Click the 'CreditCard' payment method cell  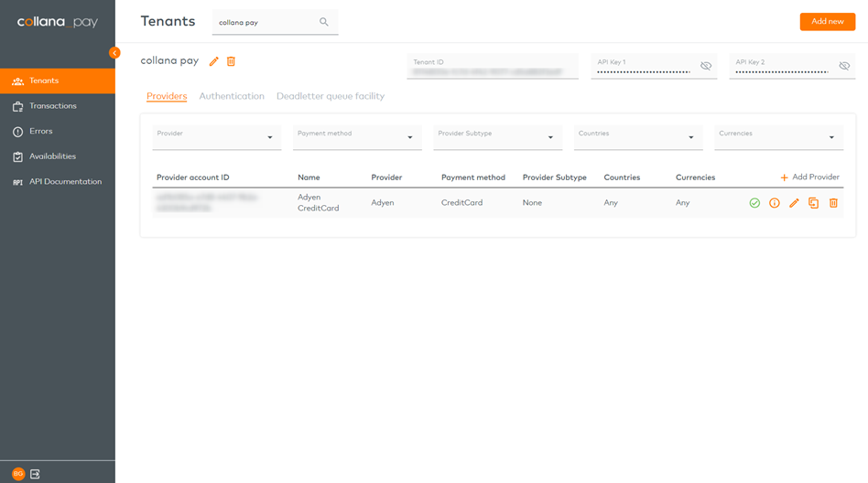(x=461, y=202)
